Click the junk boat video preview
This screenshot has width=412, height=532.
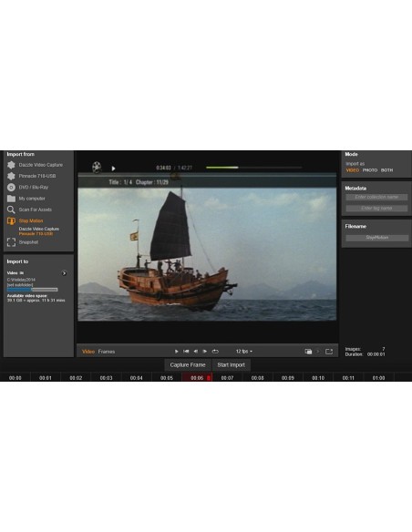(207, 247)
